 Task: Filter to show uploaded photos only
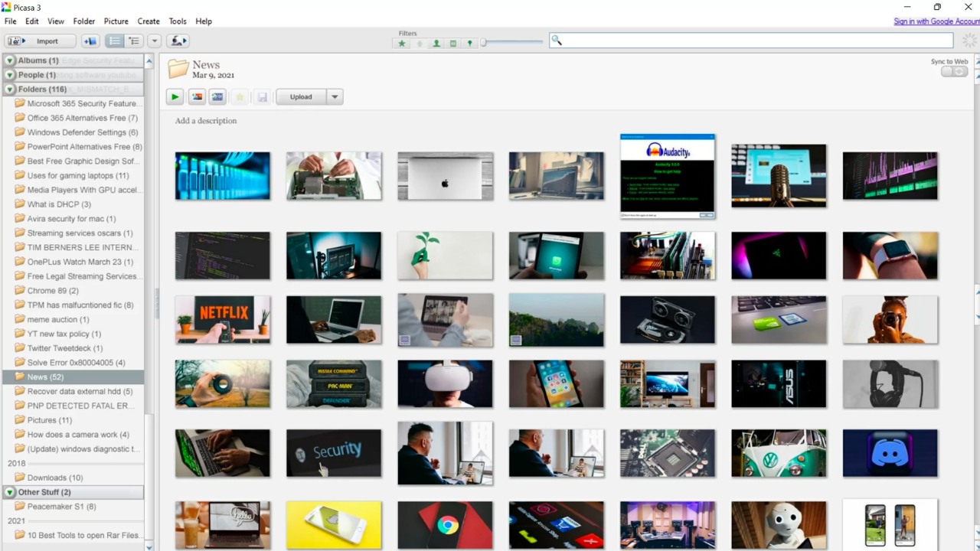[420, 44]
